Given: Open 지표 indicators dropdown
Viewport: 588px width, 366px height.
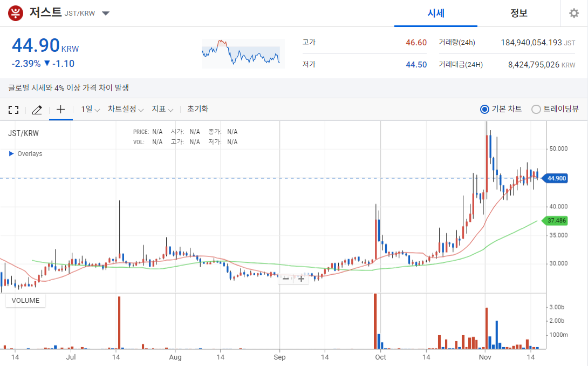Looking at the screenshot, I should (162, 109).
